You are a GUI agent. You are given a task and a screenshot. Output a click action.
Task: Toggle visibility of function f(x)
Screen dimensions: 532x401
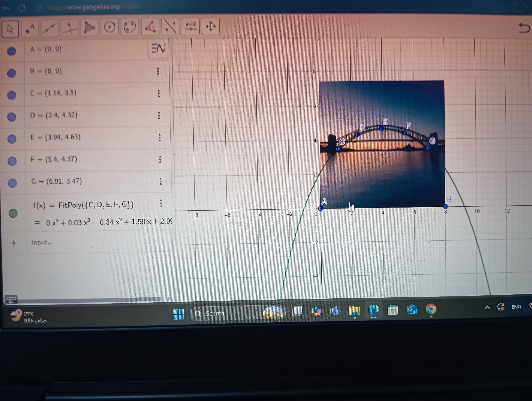[x=13, y=213]
